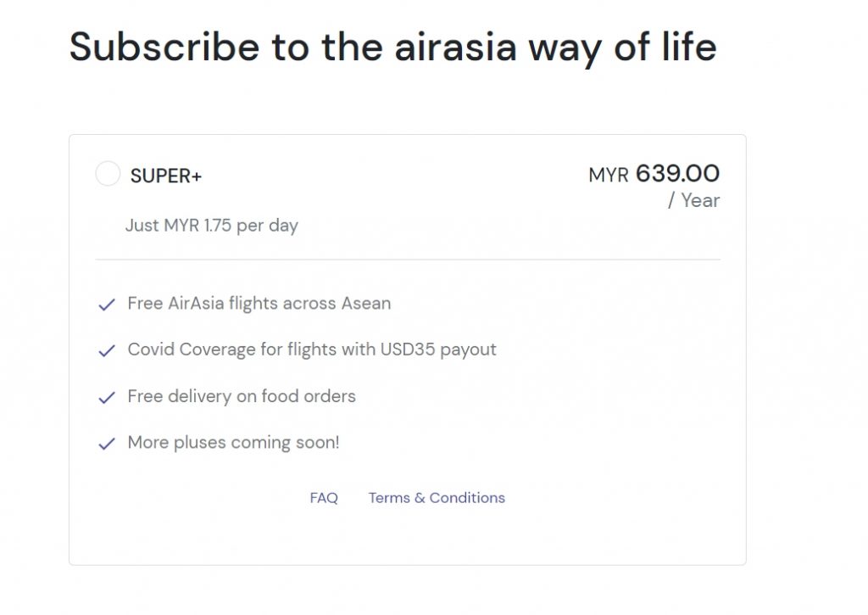Click the 639.00 price amount
The width and height of the screenshot is (868, 615).
[x=677, y=174]
